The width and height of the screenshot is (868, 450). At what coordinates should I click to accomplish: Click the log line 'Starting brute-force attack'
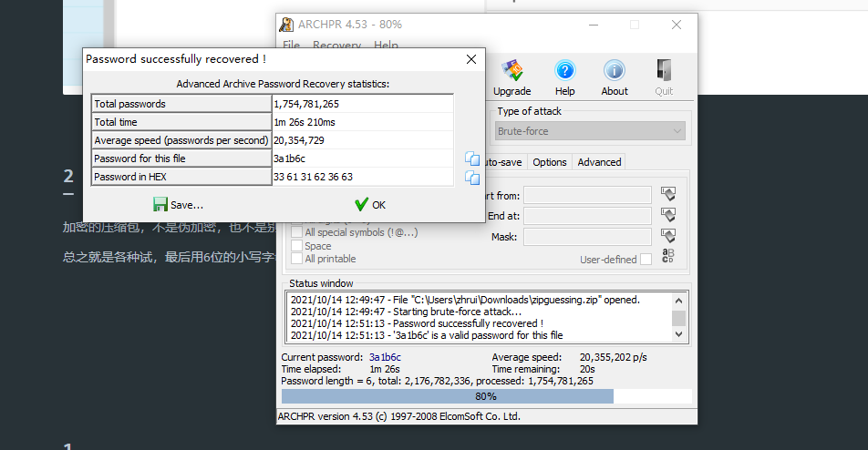click(x=406, y=312)
